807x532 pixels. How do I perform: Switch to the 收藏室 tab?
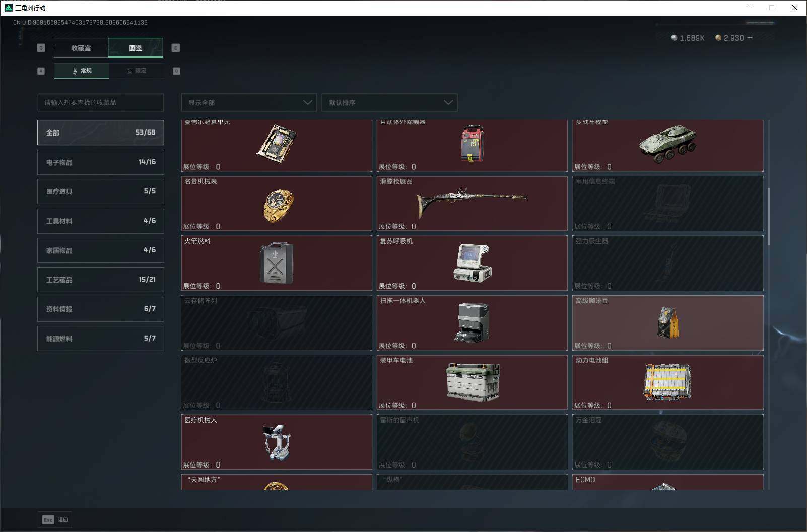pyautogui.click(x=81, y=48)
